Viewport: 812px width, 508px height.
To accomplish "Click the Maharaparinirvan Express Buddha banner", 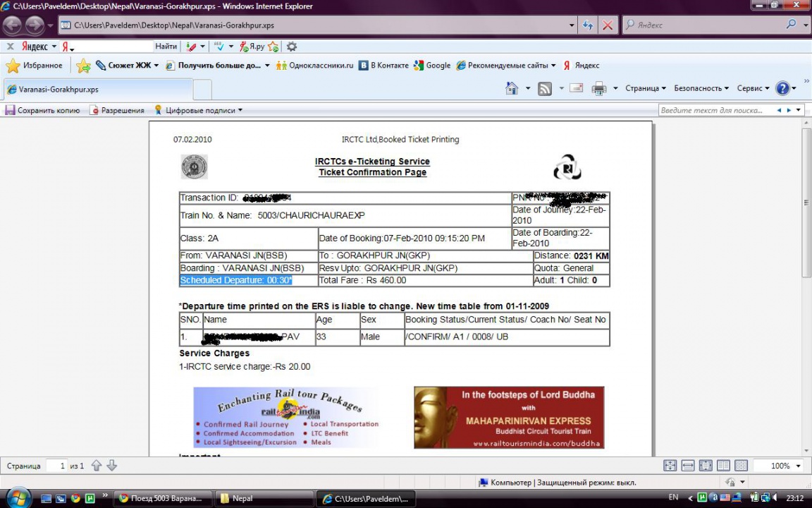I will tap(509, 417).
